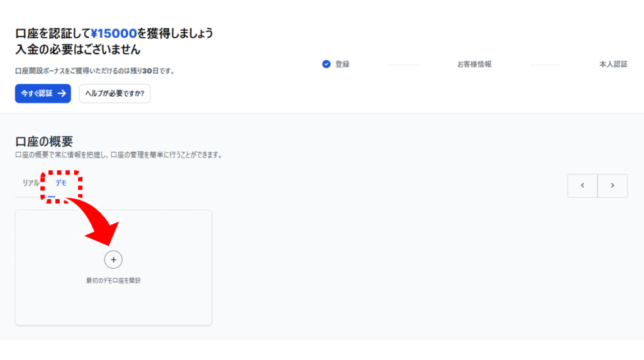The width and height of the screenshot is (644, 360).
Task: Switch to the デモ tab
Action: tap(61, 183)
